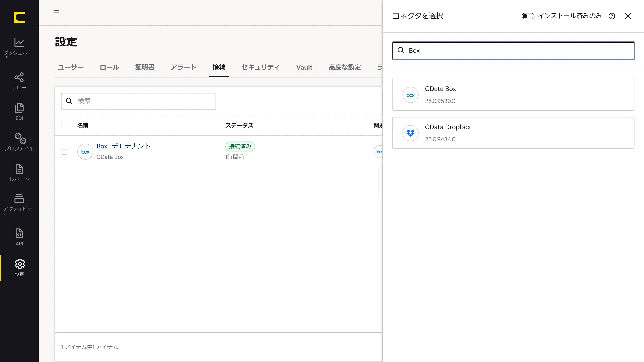Click the help question mark icon
The height and width of the screenshot is (362, 644).
click(612, 16)
